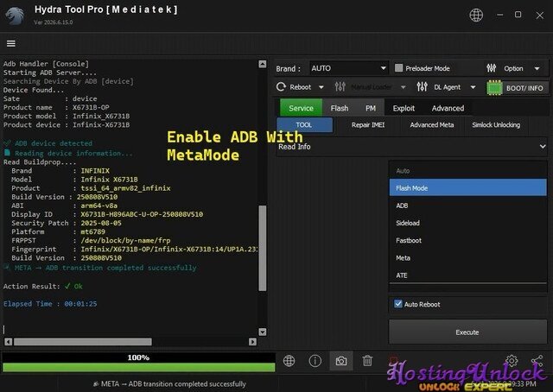Image resolution: width=553 pixels, height=392 pixels.
Task: Click the console horizontal scrollbar right arrow
Action: [x=252, y=342]
